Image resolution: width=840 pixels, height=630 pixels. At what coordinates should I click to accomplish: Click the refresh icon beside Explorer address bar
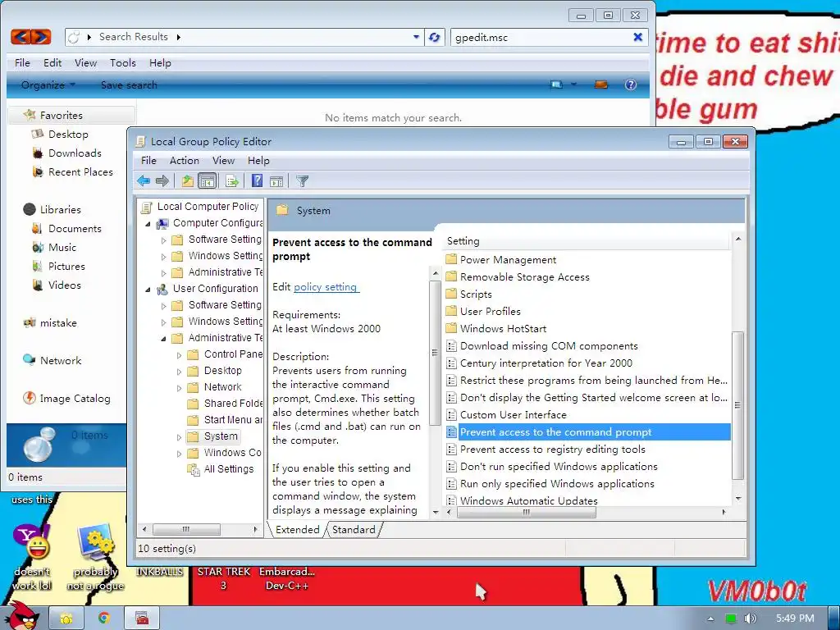click(435, 37)
